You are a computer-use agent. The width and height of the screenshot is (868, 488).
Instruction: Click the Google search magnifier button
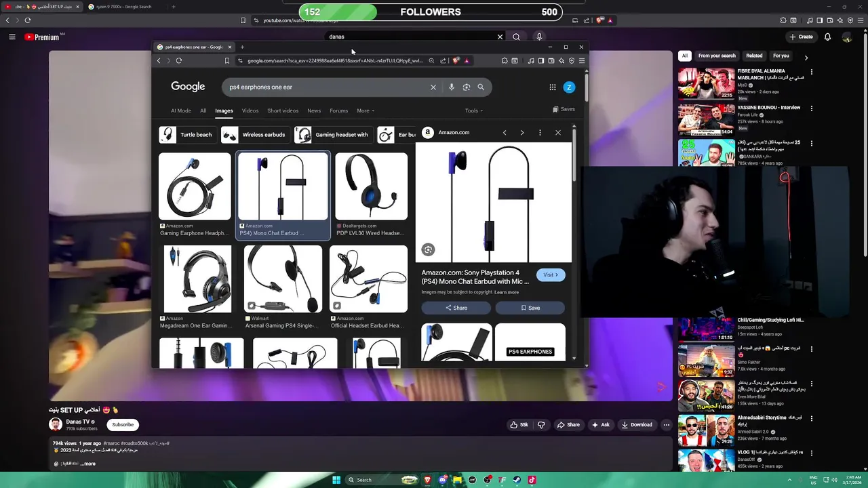[x=481, y=87]
